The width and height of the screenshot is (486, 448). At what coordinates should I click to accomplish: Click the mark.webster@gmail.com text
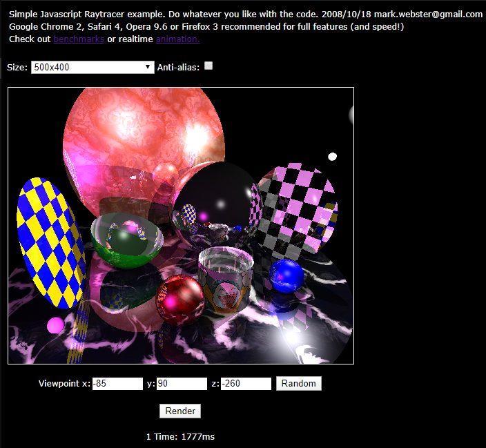tap(428, 14)
